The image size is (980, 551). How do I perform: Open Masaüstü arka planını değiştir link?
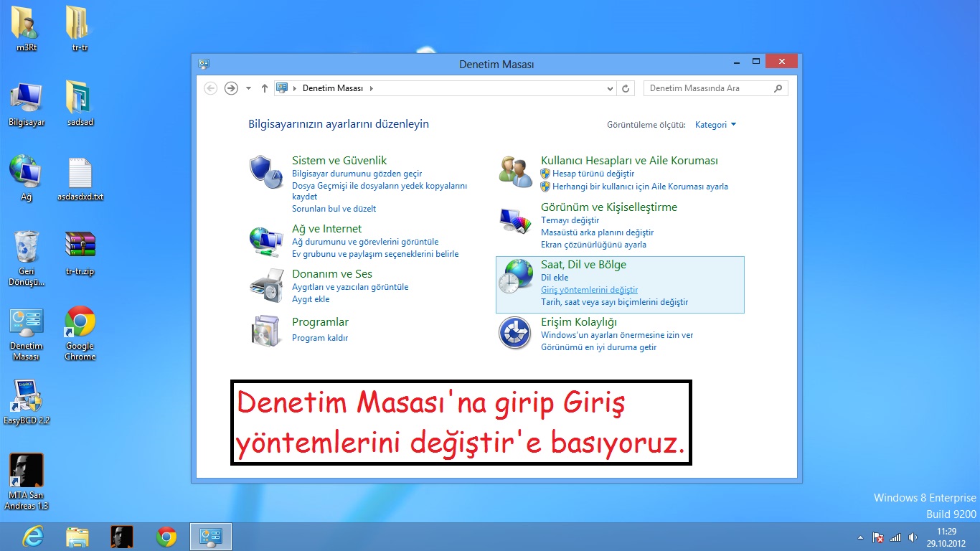point(597,232)
